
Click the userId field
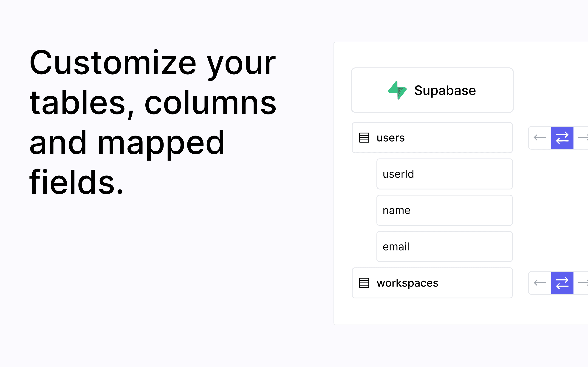point(444,174)
